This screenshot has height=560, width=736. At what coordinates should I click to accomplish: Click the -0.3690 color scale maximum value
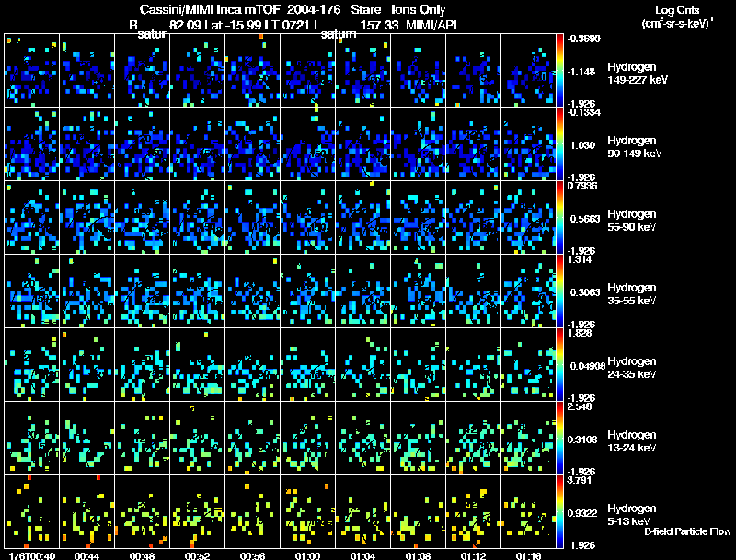tap(583, 39)
